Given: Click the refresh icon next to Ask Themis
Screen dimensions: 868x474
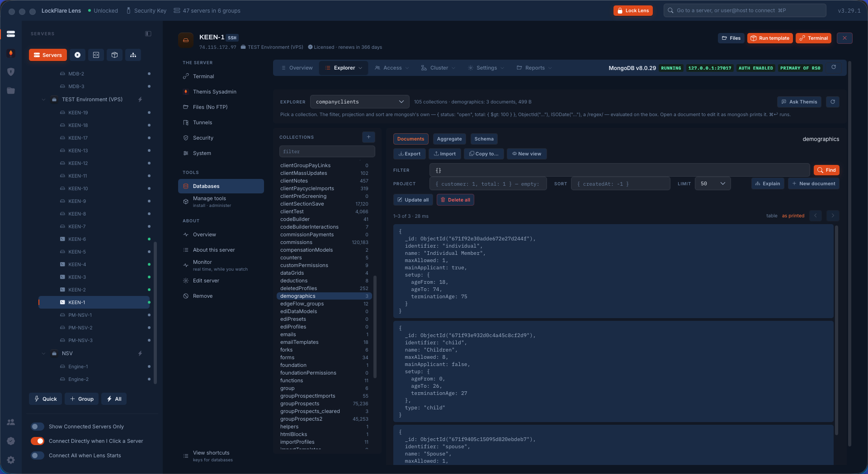Looking at the screenshot, I should [x=833, y=102].
